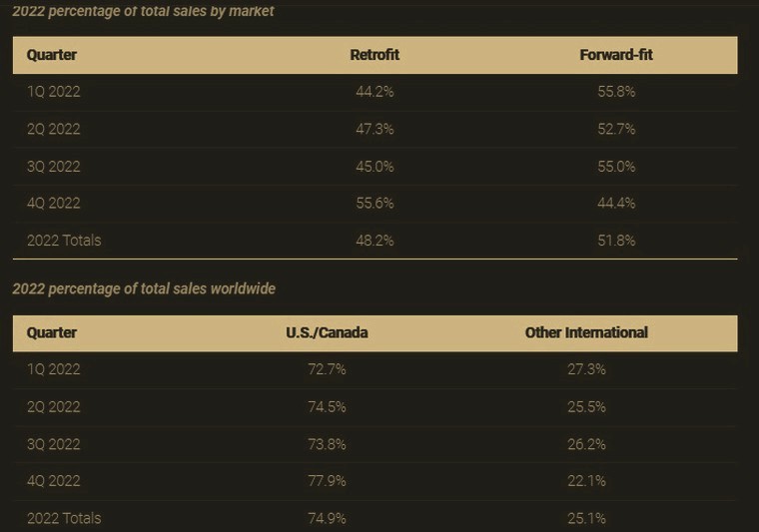Click the 48.2% Retrofit totals value
The image size is (759, 532).
375,241
